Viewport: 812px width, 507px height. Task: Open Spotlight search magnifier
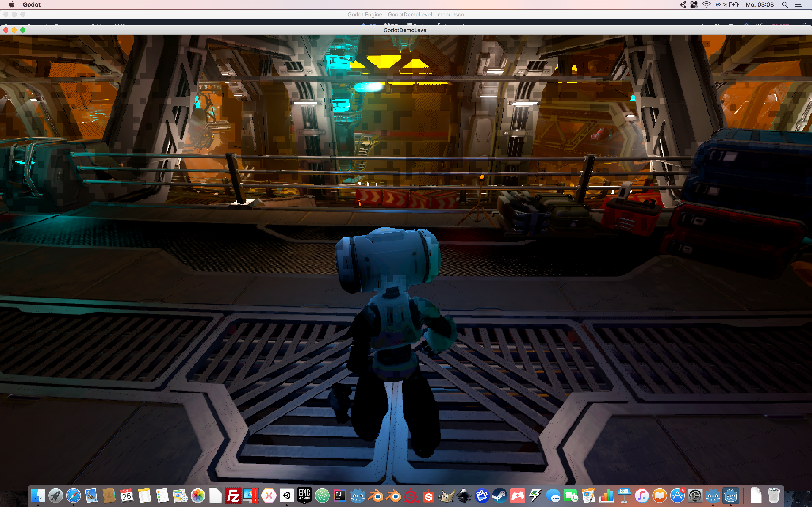(x=785, y=5)
